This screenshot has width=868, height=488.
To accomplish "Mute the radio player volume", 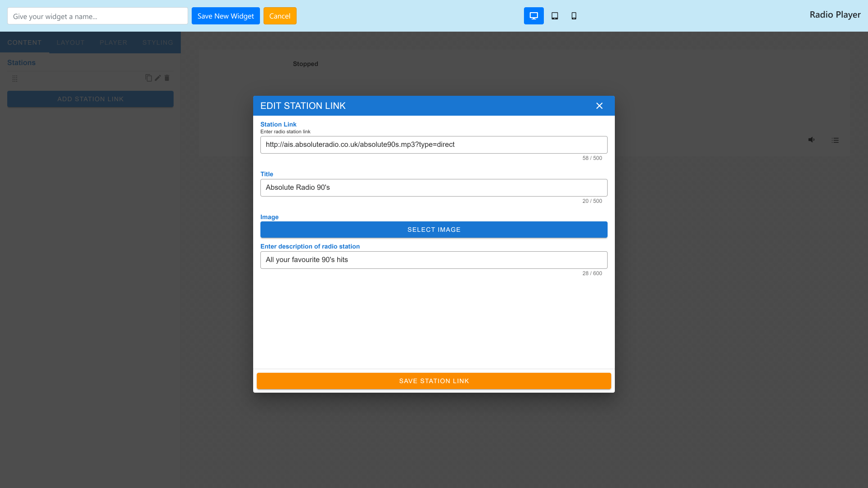I will click(x=811, y=140).
